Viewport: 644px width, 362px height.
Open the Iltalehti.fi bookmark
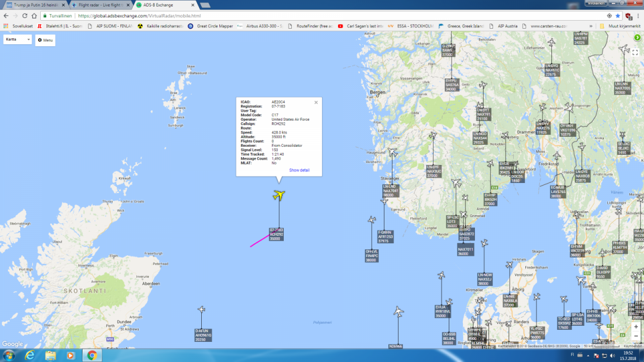[60, 26]
